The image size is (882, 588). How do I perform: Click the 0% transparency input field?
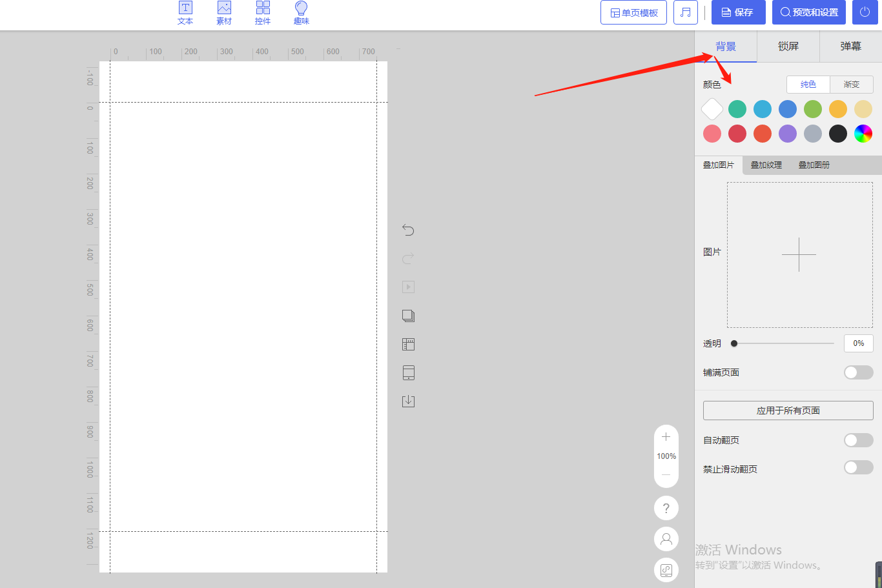point(859,343)
